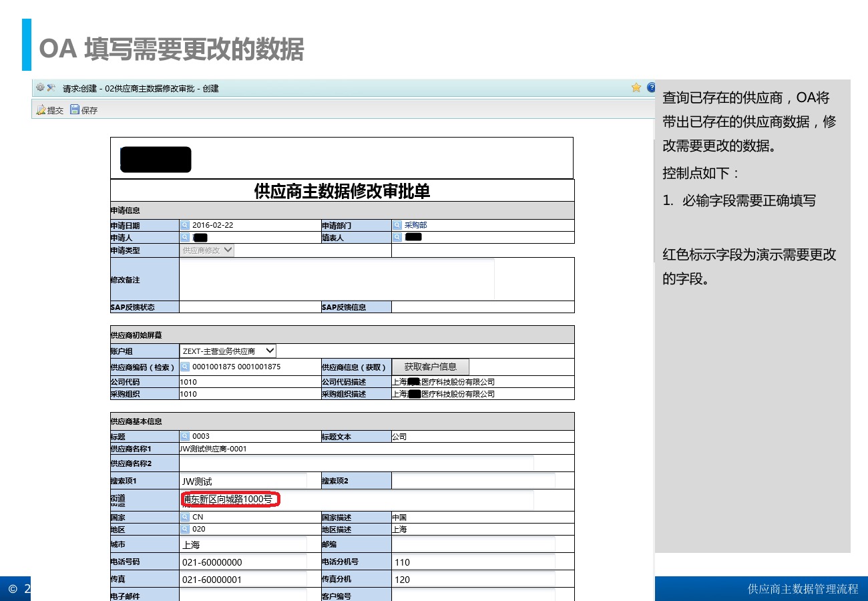Image resolution: width=868 pixels, height=601 pixels.
Task: Click the 采购部 department link
Action: [x=415, y=225]
